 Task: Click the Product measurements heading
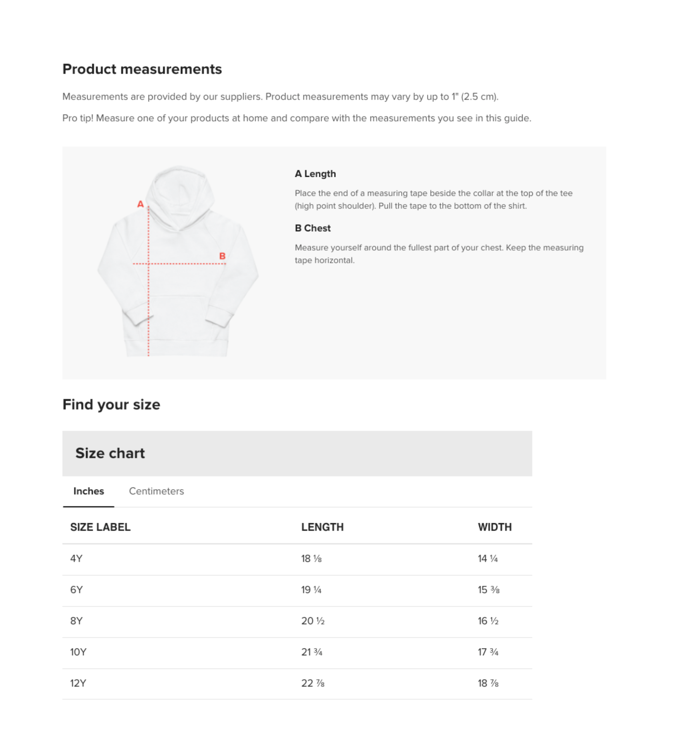coord(142,69)
